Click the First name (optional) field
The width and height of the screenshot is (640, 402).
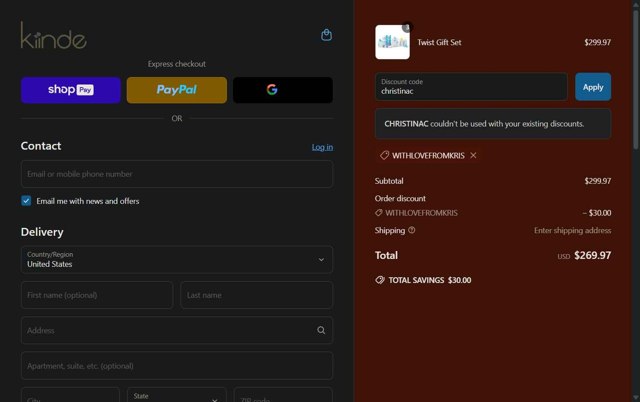(97, 295)
